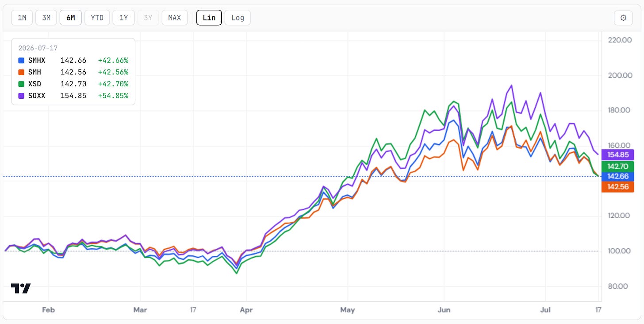Viewport: 644px width, 324px height.
Task: Select the disabled 3Y range
Action: pos(148,18)
